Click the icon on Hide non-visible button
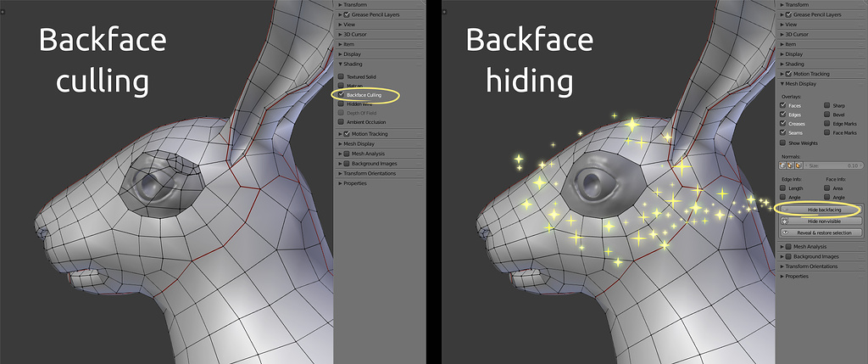This screenshot has height=364, width=868. [x=784, y=221]
